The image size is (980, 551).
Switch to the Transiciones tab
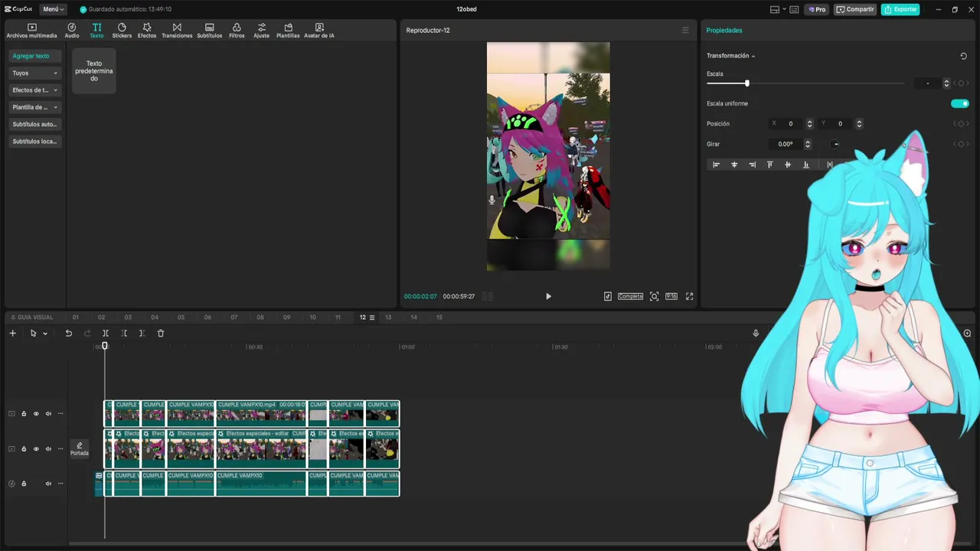point(177,31)
